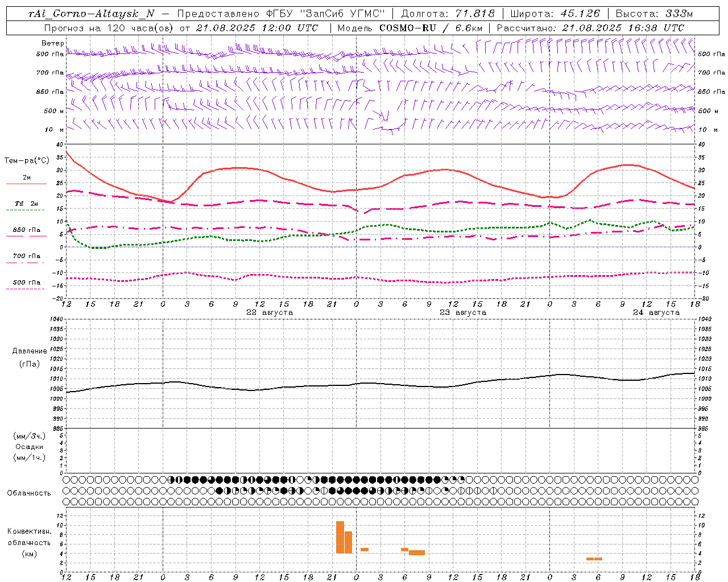Viewport: 728px width, 582px height.
Task: Click the Давление panel label
Action: (30, 351)
